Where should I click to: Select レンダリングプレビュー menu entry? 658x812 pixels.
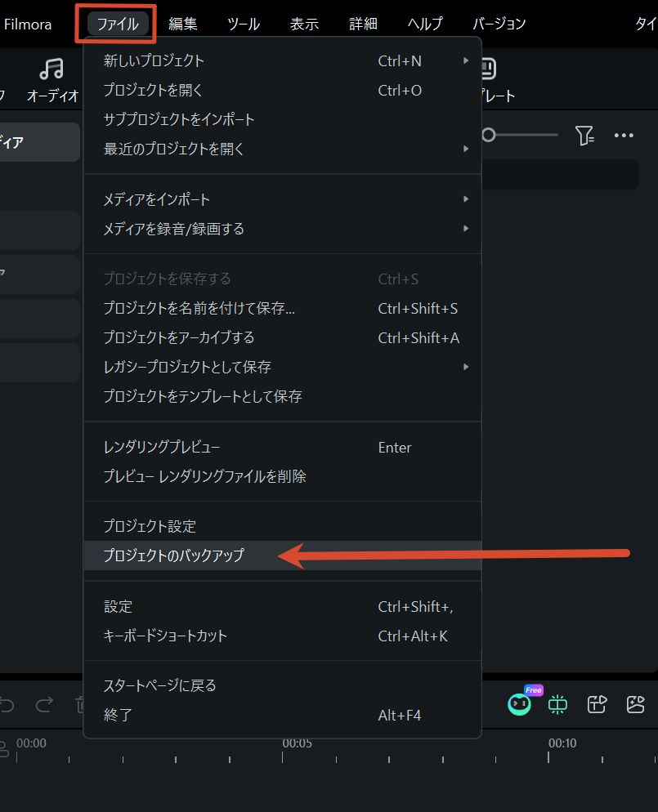click(282, 447)
